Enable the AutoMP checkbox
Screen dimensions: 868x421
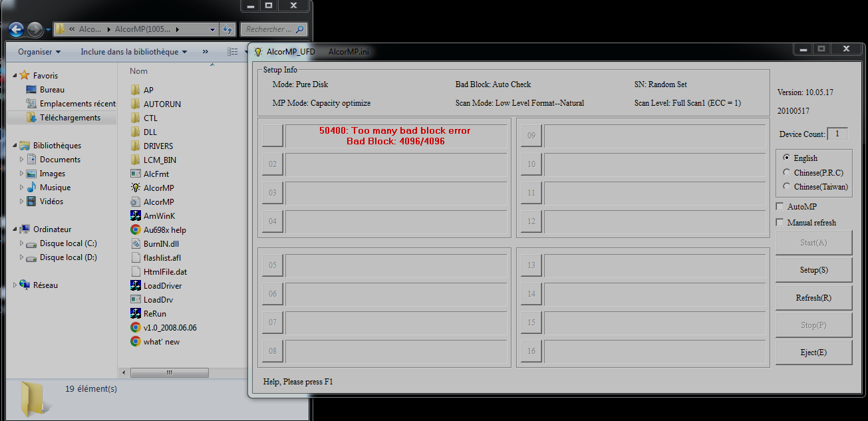(780, 207)
